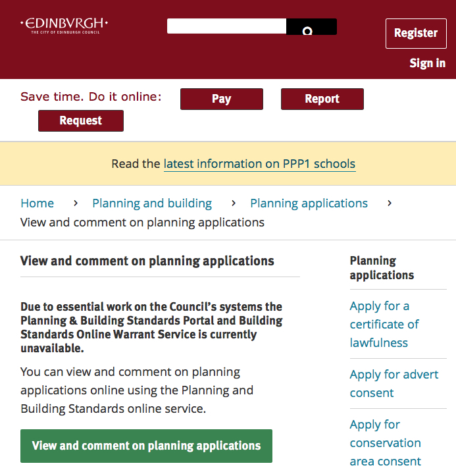
Task: Open latest information on PPP1 schools link
Action: [259, 164]
